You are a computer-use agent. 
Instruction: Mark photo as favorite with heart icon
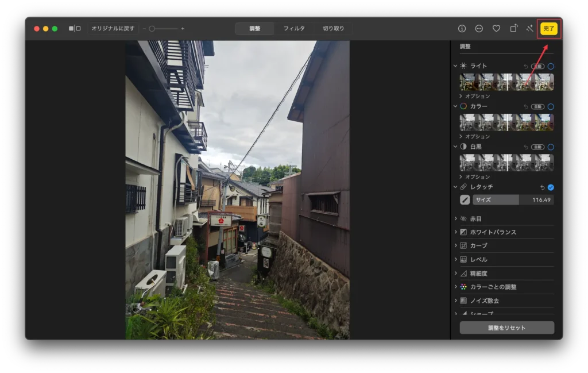496,28
